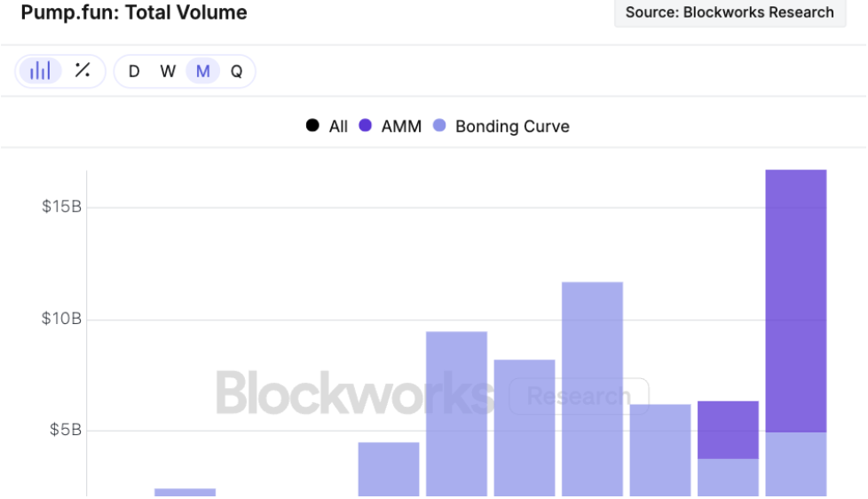Set the interval to D (daily)
The width and height of the screenshot is (868, 499).
tap(134, 71)
